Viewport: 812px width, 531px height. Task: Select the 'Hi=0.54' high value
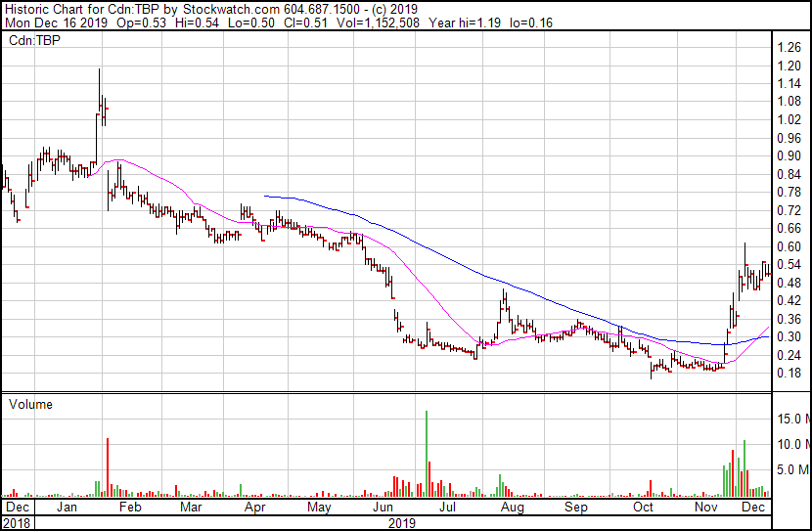point(197,22)
